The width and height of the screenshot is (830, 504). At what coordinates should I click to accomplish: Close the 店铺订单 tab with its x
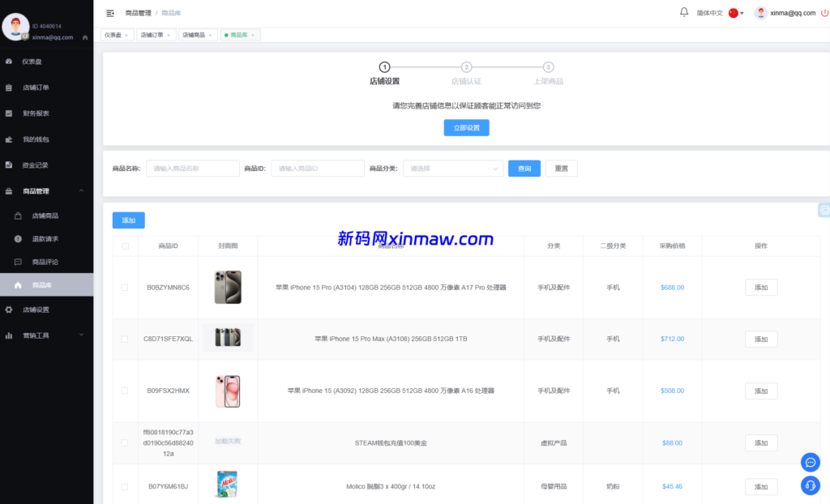click(169, 36)
